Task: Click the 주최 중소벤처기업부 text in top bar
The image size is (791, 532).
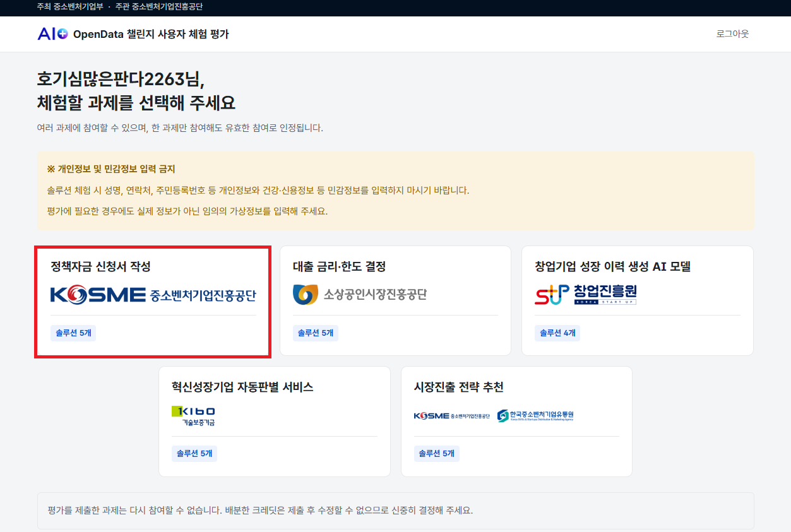Action: point(70,6)
